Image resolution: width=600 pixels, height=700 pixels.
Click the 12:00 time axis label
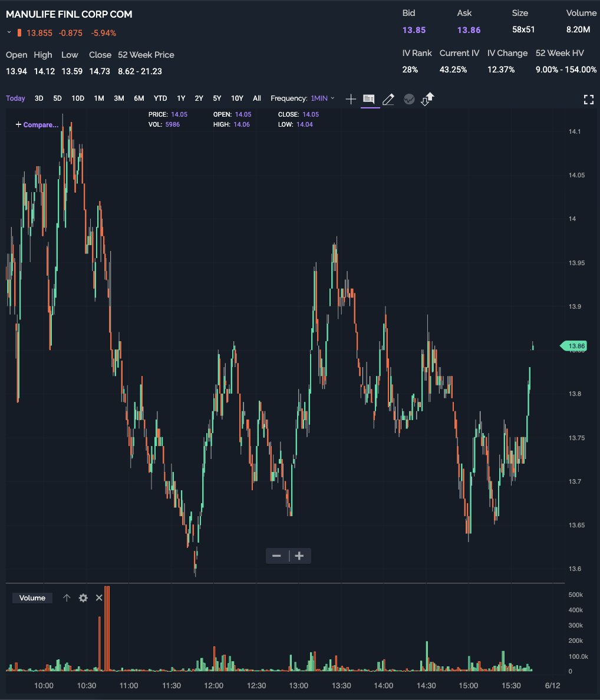(x=213, y=686)
